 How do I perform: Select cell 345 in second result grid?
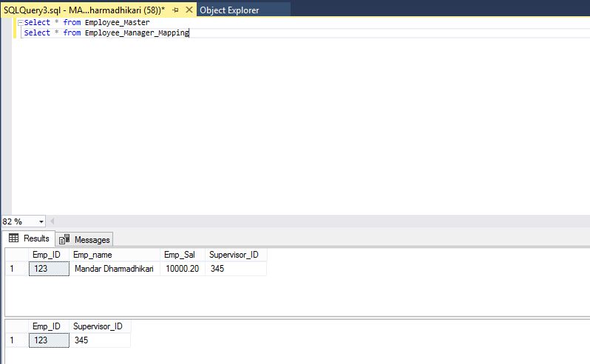[x=100, y=340]
